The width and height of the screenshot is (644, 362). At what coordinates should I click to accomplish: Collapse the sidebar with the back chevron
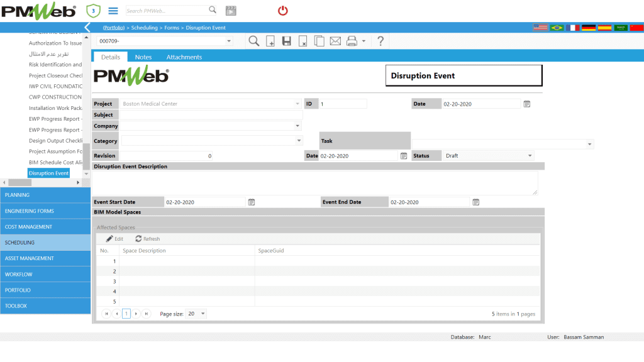pos(87,28)
